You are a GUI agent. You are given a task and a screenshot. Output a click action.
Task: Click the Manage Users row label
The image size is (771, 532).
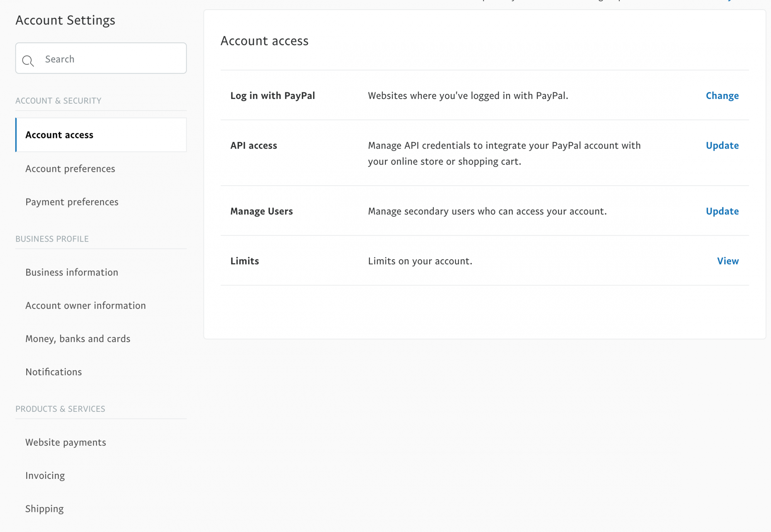pos(261,211)
